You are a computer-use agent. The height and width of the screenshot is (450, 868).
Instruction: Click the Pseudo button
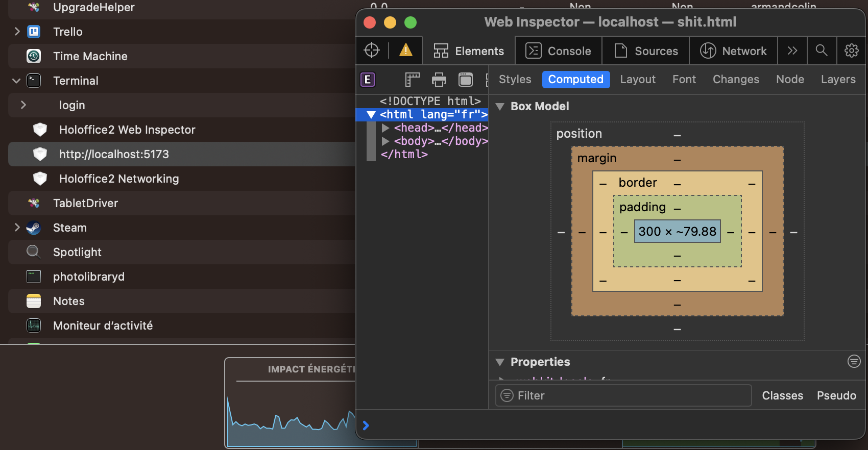click(836, 395)
